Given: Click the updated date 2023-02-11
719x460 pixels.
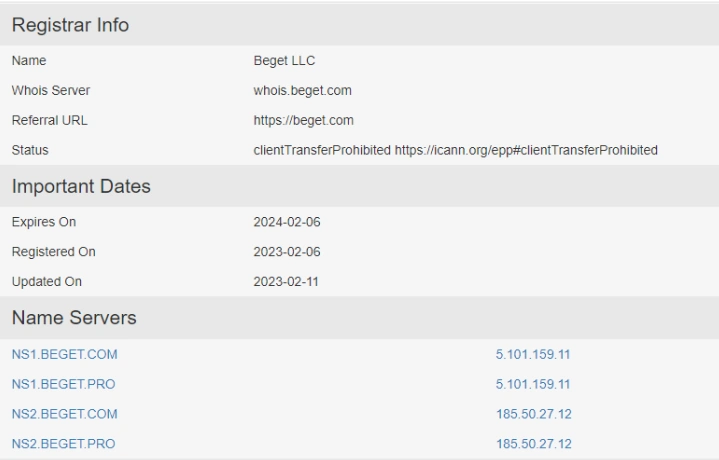Looking at the screenshot, I should [x=286, y=282].
